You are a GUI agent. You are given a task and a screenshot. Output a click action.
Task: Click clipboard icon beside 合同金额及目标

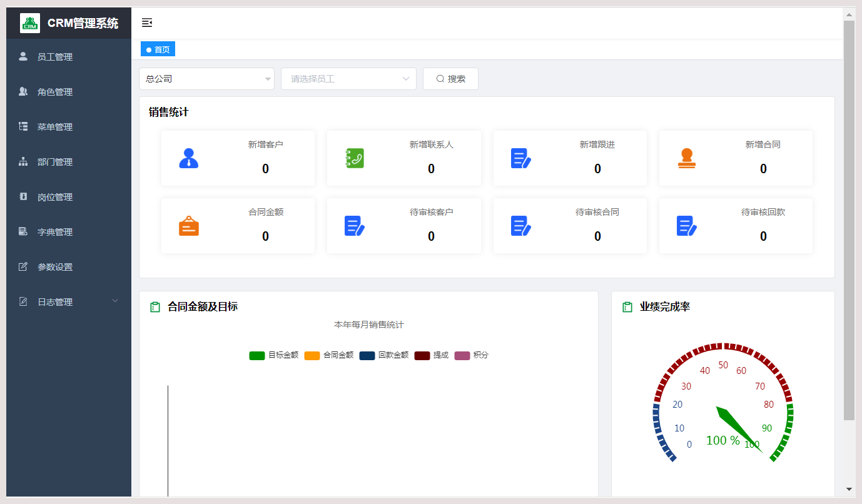coord(155,307)
